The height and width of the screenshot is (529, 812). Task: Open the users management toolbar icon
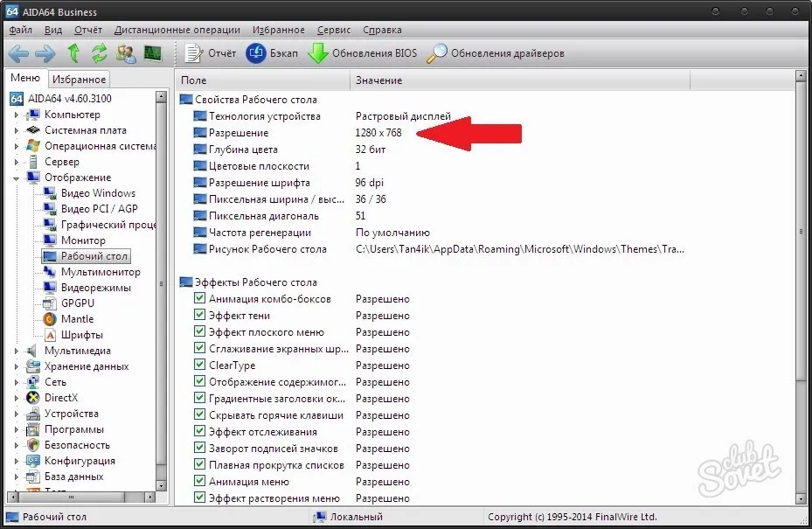coord(125,52)
